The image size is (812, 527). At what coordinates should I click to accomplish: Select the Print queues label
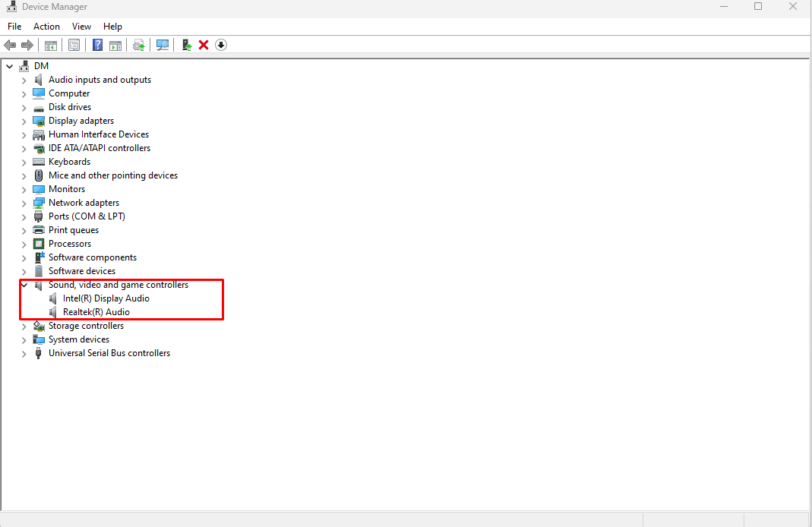coord(74,230)
